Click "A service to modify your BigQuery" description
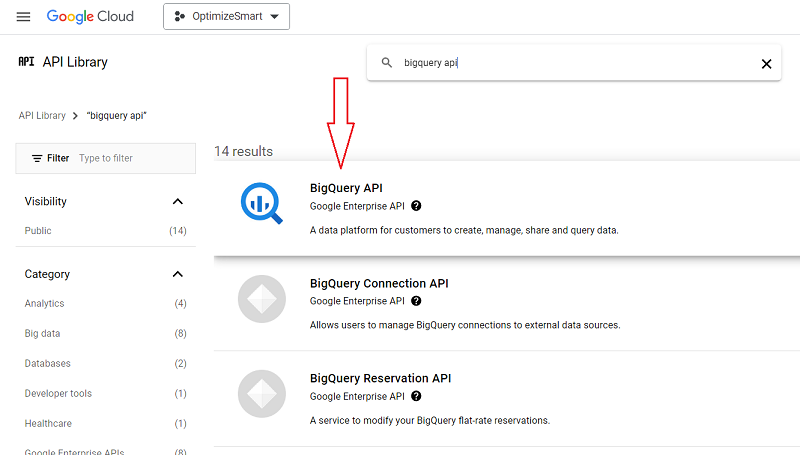The image size is (800, 455). 430,420
